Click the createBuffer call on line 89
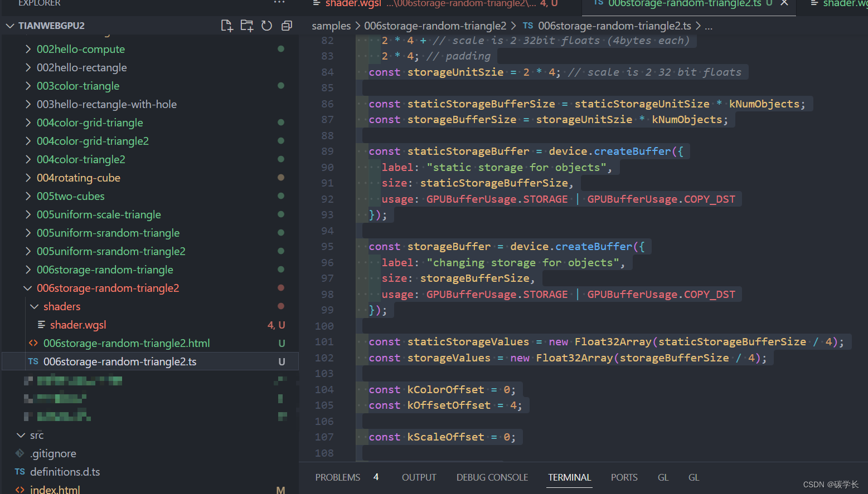Screen dimensions: 868x494 point(632,151)
